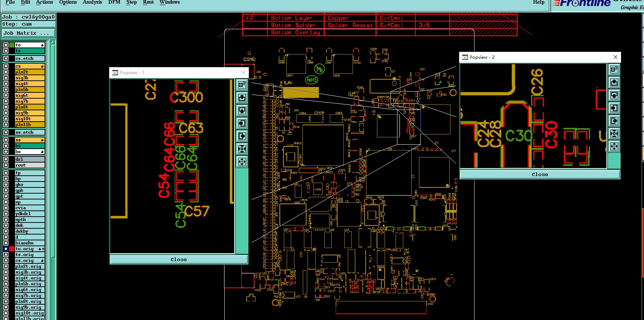This screenshot has height=320, width=644.
Task: Click the pan-up icon in Popview 2
Action: coord(614,82)
